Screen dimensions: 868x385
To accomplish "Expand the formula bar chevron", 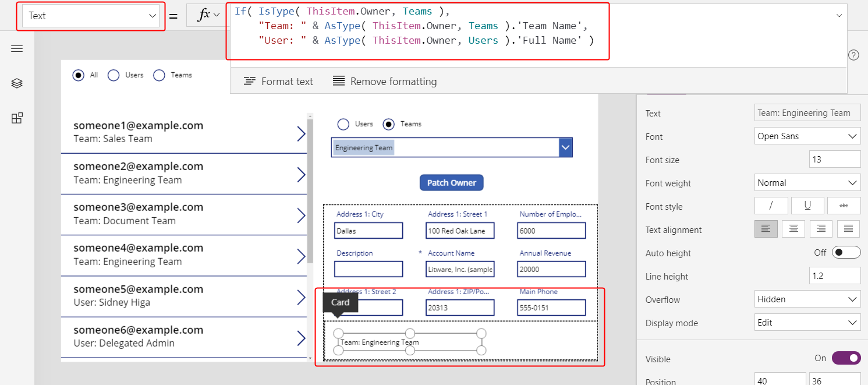I will (839, 16).
